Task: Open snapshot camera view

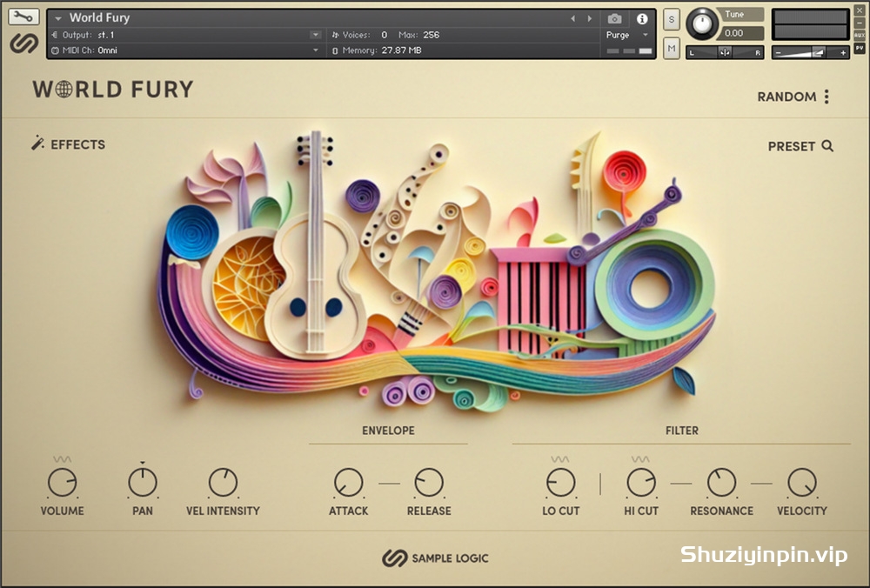Action: tap(614, 19)
